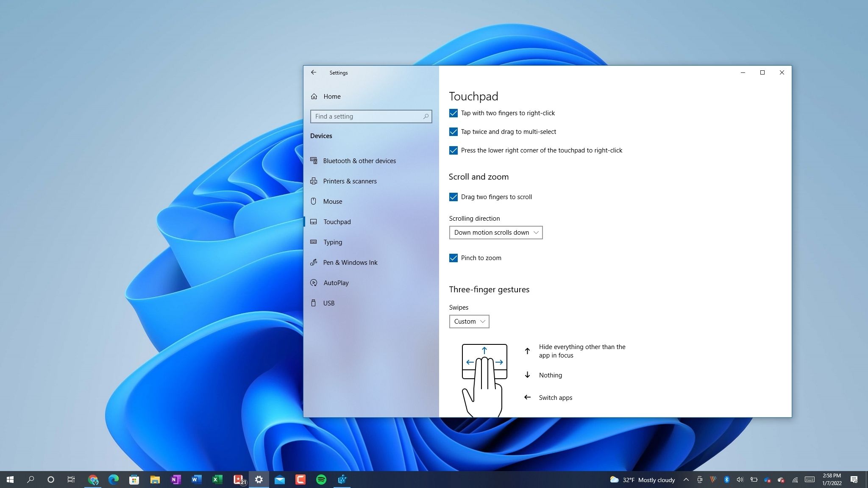Click the Bluetooth & other devices icon
The height and width of the screenshot is (488, 868).
[314, 160]
